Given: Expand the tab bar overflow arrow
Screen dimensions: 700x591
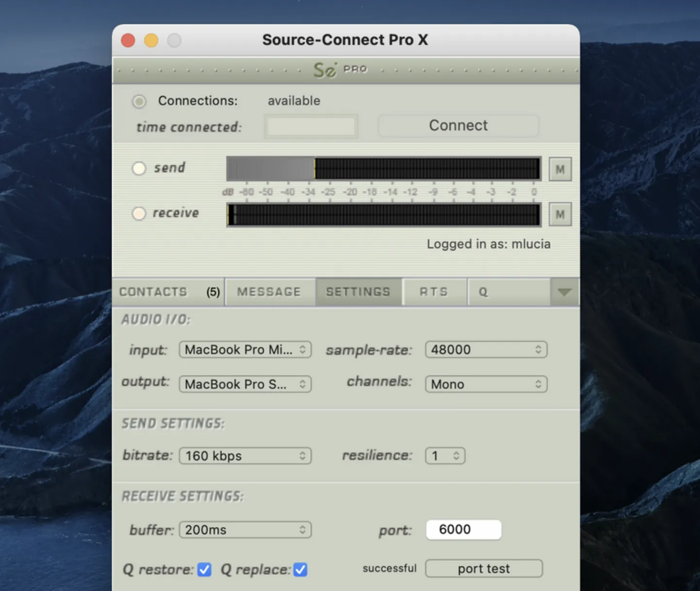Looking at the screenshot, I should pos(565,292).
